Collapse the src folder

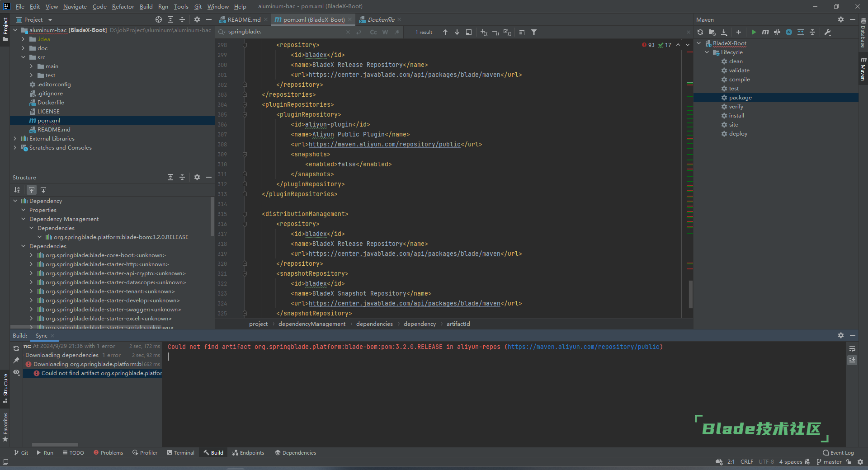coord(23,57)
